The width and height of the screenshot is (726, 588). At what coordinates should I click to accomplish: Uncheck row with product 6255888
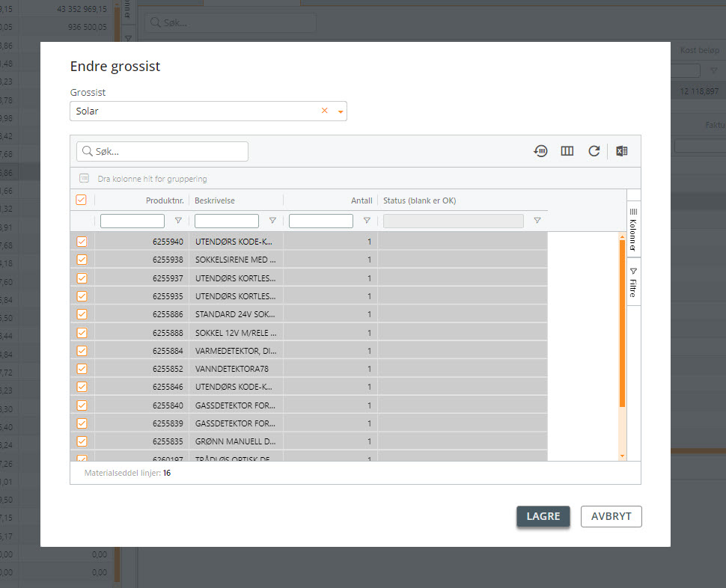click(82, 333)
